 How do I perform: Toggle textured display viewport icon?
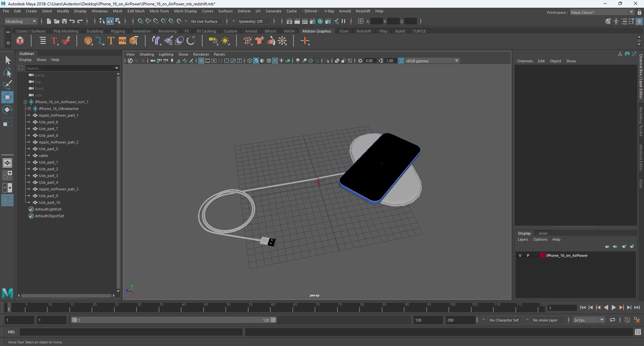coord(275,61)
